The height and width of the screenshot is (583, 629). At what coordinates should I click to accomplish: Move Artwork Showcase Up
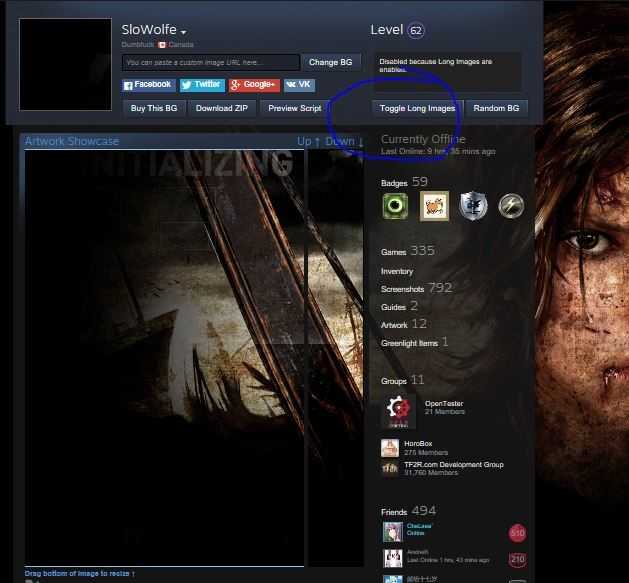coord(308,141)
